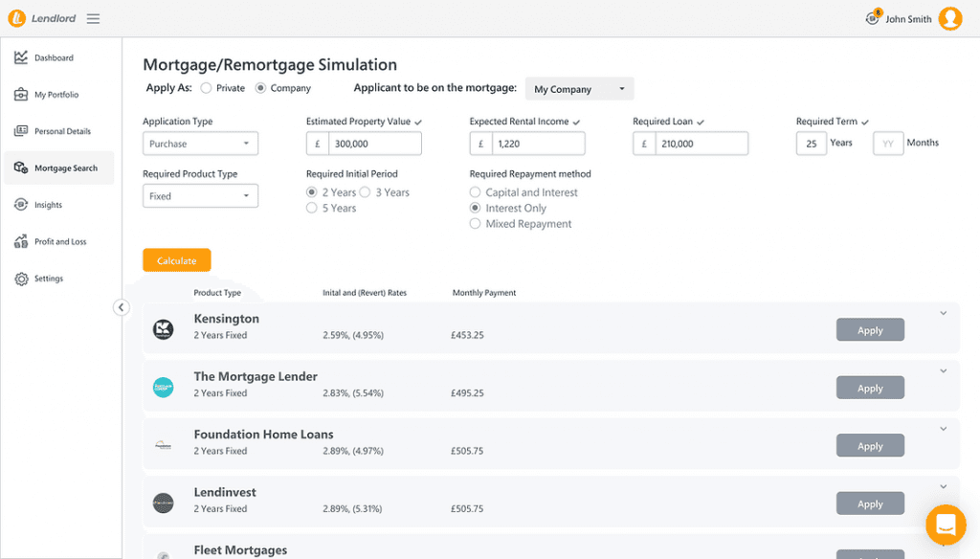Expand the Foundation Home Loans row
The width and height of the screenshot is (980, 559).
pyautogui.click(x=943, y=428)
